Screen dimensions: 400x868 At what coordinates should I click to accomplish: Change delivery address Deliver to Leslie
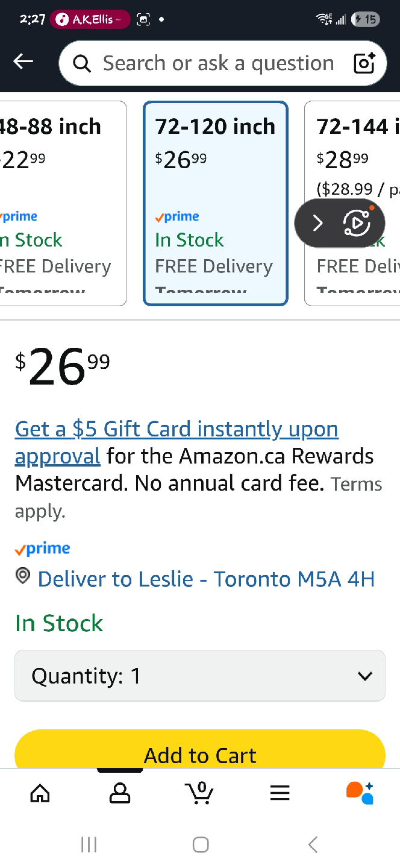(x=206, y=579)
